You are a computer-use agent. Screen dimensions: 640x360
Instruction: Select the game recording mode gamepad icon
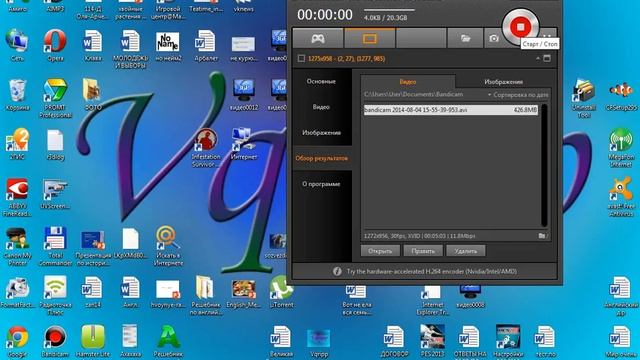click(318, 38)
